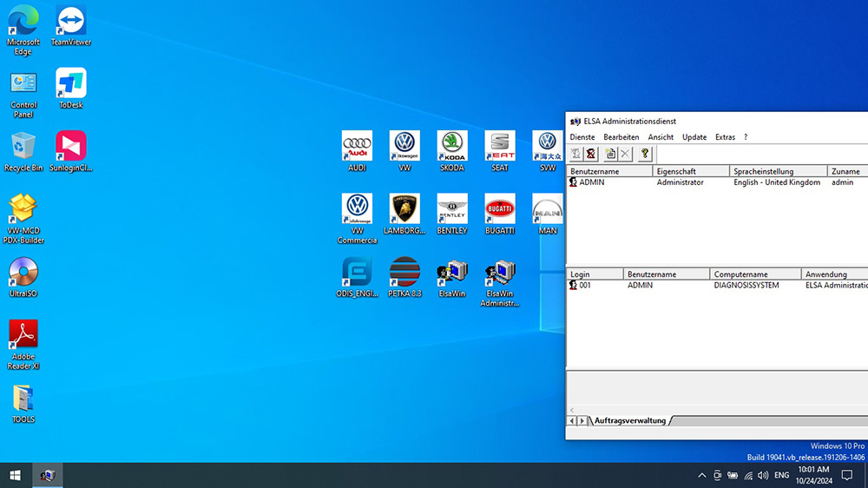Open the SVW desktop shortcut
The width and height of the screenshot is (868, 488).
coord(548,151)
